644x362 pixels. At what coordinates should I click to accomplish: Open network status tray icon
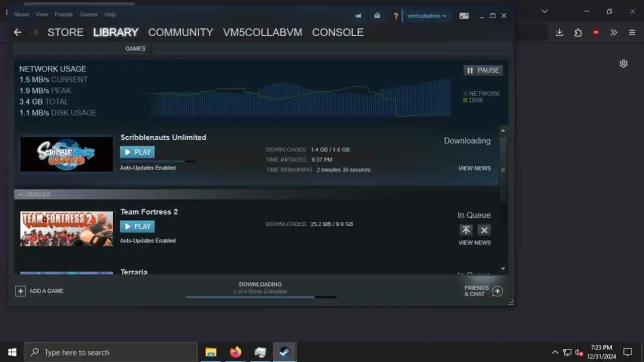click(x=567, y=352)
